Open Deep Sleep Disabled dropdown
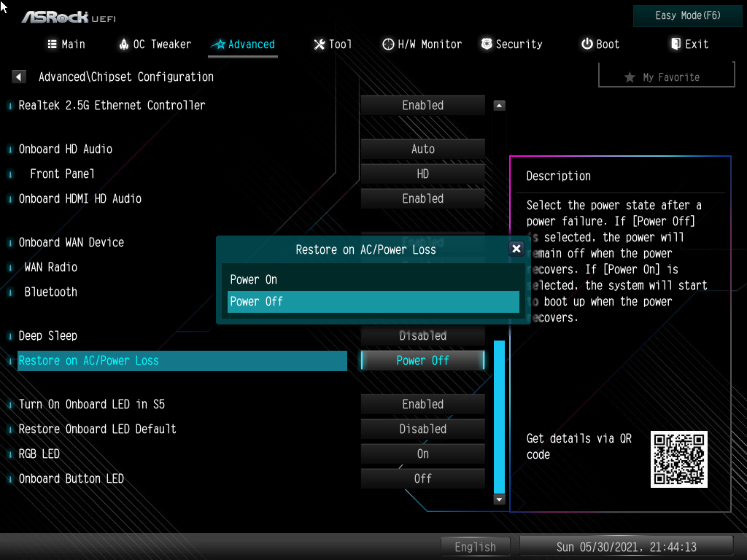 tap(422, 335)
